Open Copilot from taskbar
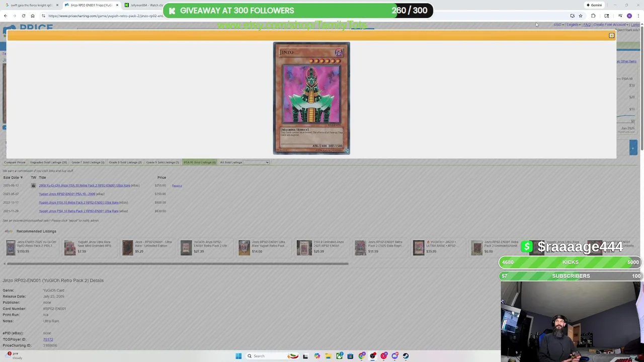Image resolution: width=644 pixels, height=362 pixels. click(x=317, y=356)
